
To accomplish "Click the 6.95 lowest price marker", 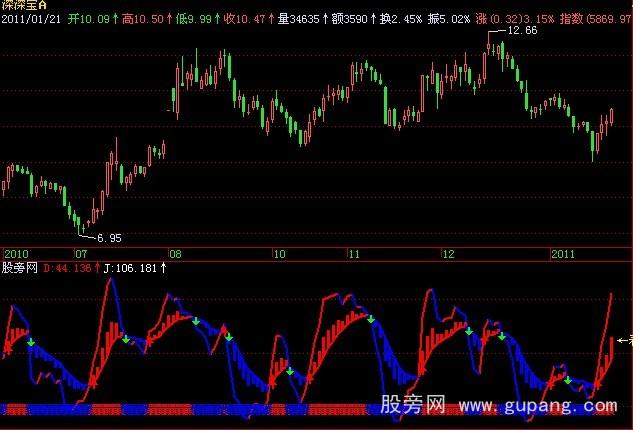I will pyautogui.click(x=105, y=238).
